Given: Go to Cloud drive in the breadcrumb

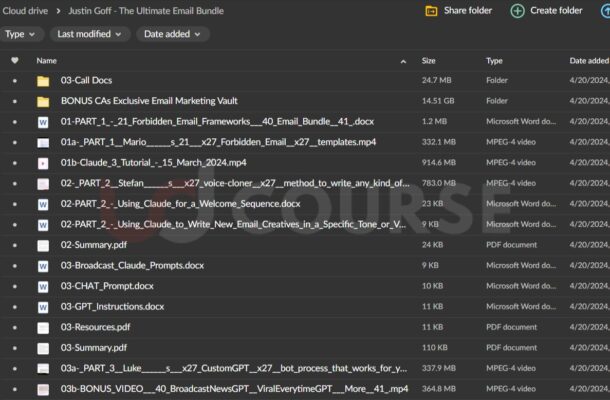Looking at the screenshot, I should [27, 11].
